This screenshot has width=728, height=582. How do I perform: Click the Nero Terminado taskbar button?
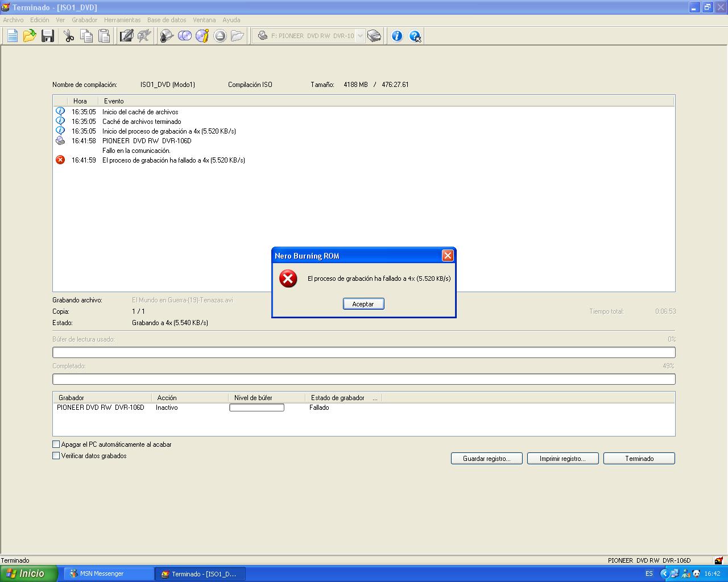click(200, 573)
